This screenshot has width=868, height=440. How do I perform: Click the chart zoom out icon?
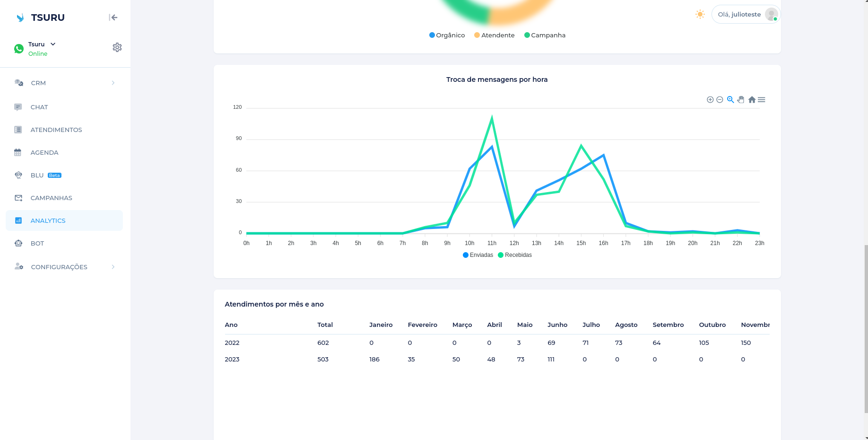tap(720, 100)
